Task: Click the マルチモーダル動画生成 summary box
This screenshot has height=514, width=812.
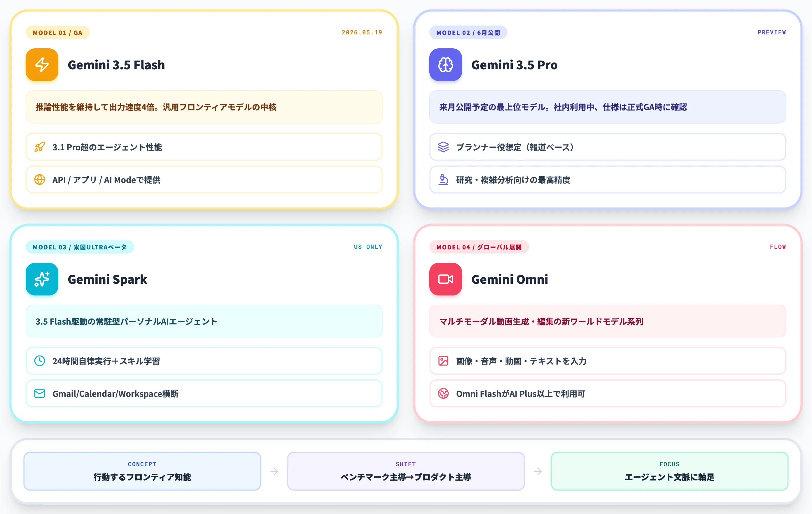Action: click(608, 321)
